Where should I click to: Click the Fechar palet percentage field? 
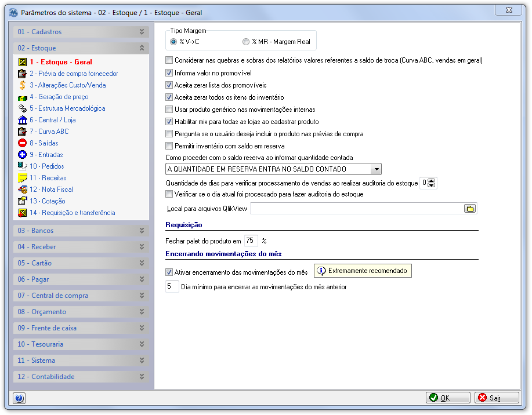click(251, 241)
